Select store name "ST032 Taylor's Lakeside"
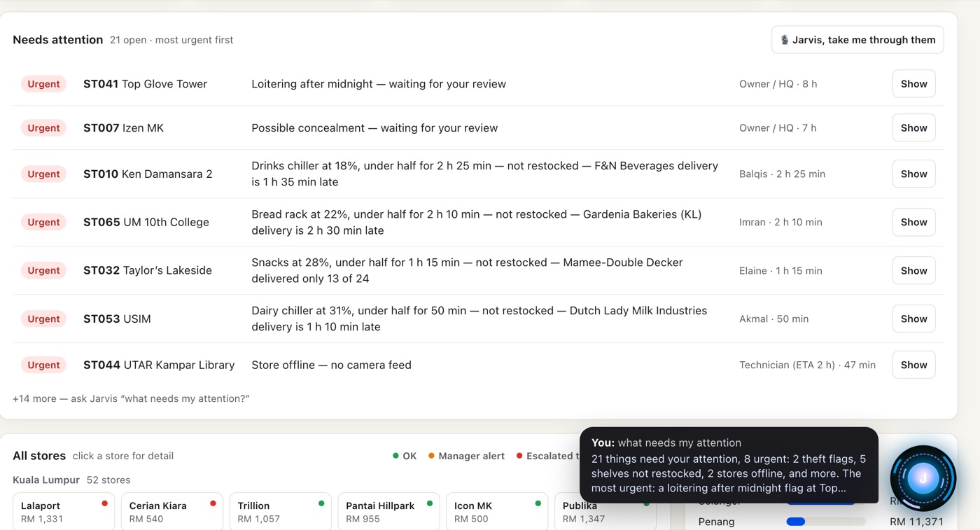This screenshot has width=980, height=530. pyautogui.click(x=148, y=271)
